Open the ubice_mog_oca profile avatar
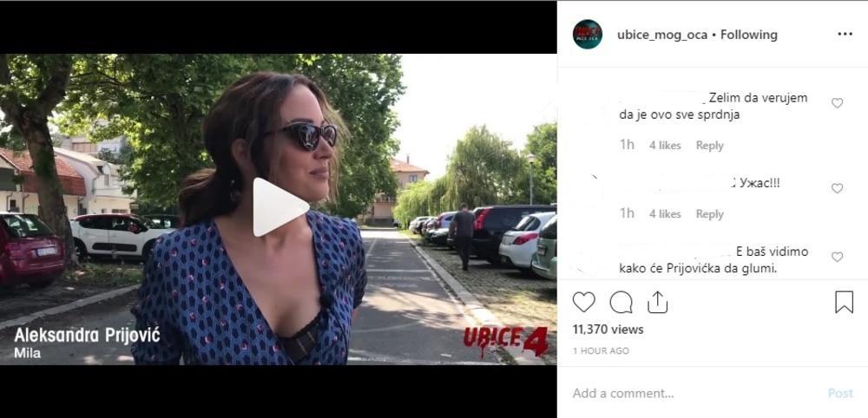Viewport: 868px width, 418px height. pyautogui.click(x=588, y=35)
